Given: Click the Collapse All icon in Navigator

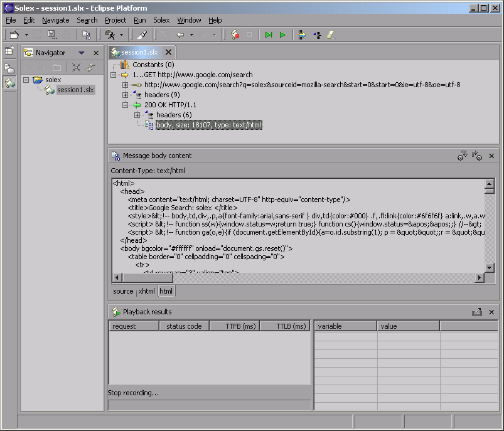Looking at the screenshot, I should point(76,68).
